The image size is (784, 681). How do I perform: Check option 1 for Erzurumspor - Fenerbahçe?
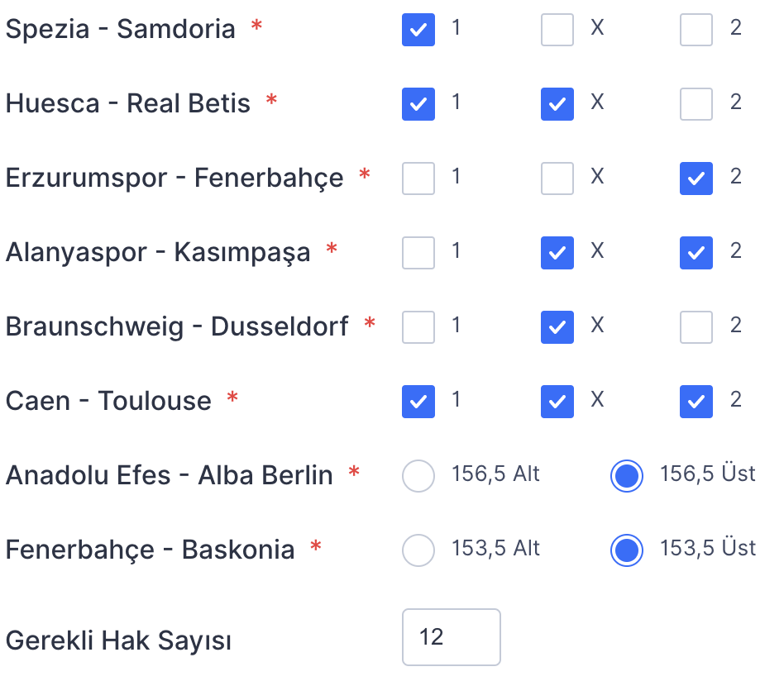tap(418, 179)
